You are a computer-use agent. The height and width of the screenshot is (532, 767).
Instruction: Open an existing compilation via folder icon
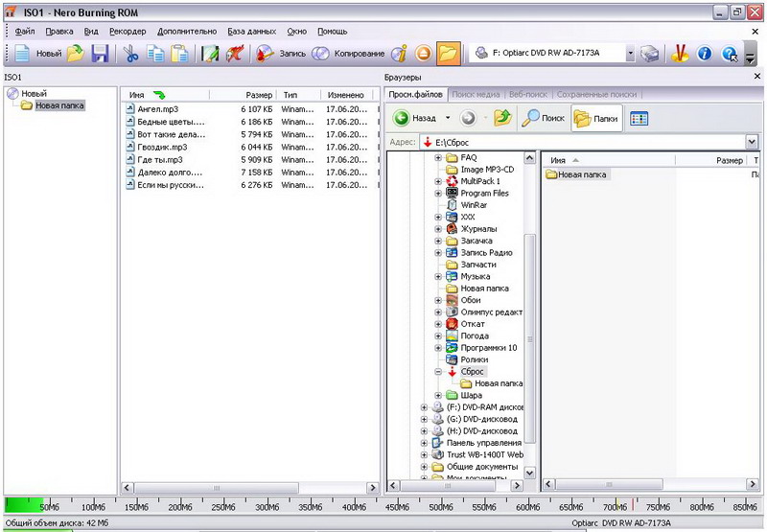(76, 54)
